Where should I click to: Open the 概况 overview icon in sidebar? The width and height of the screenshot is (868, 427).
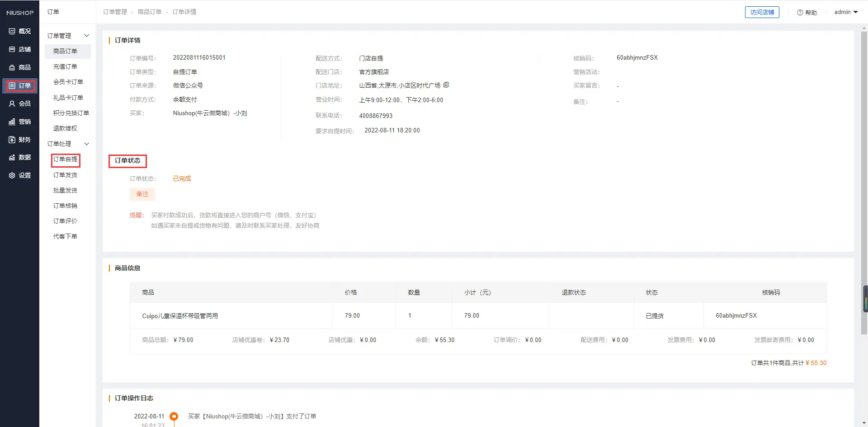tap(12, 31)
